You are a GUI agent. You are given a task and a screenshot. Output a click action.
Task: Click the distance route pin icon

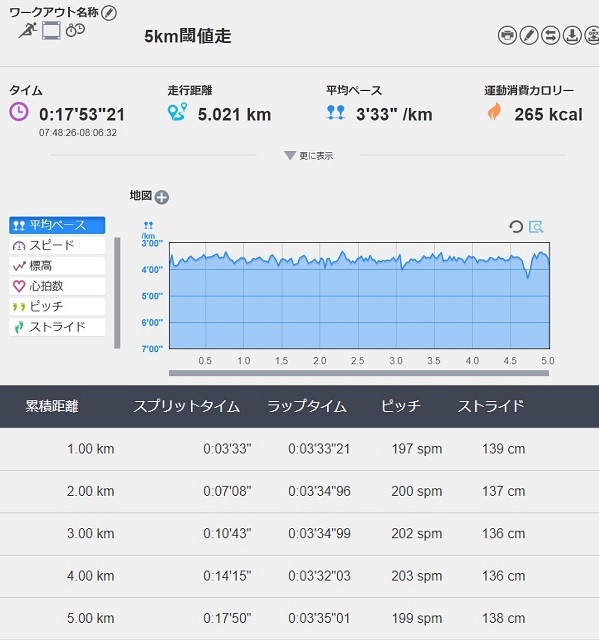(x=177, y=112)
